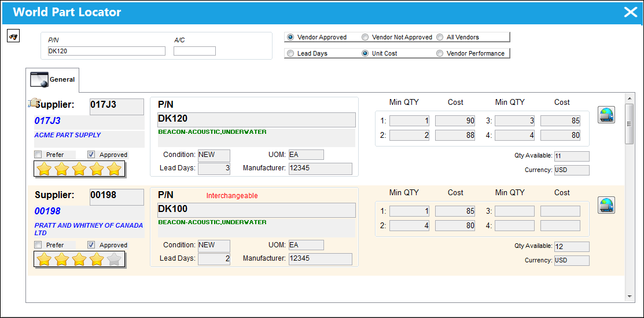Toggle Approved checkbox for Pratt and Whitney

click(x=91, y=245)
